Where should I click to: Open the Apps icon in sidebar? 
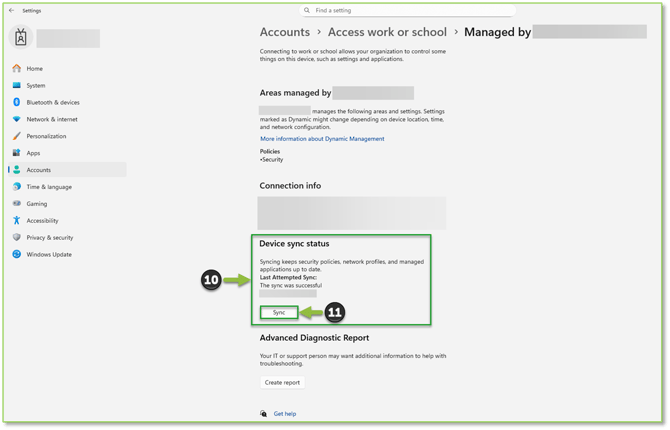(17, 153)
